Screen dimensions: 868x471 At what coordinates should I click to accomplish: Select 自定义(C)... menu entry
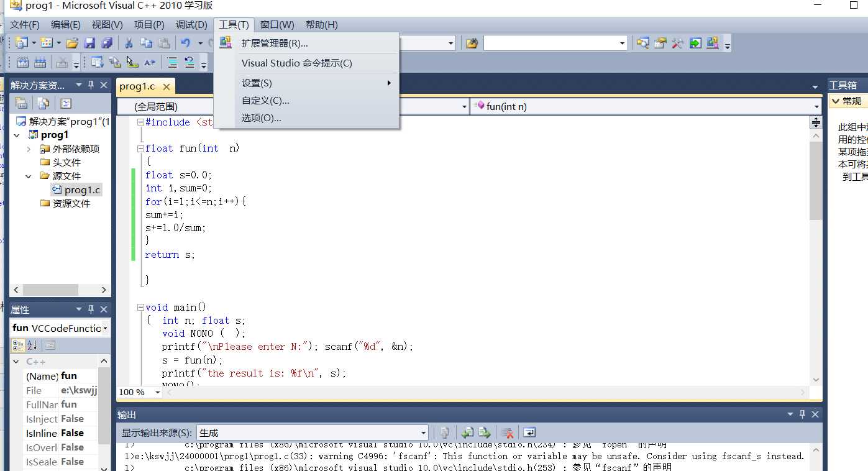pyautogui.click(x=306, y=101)
